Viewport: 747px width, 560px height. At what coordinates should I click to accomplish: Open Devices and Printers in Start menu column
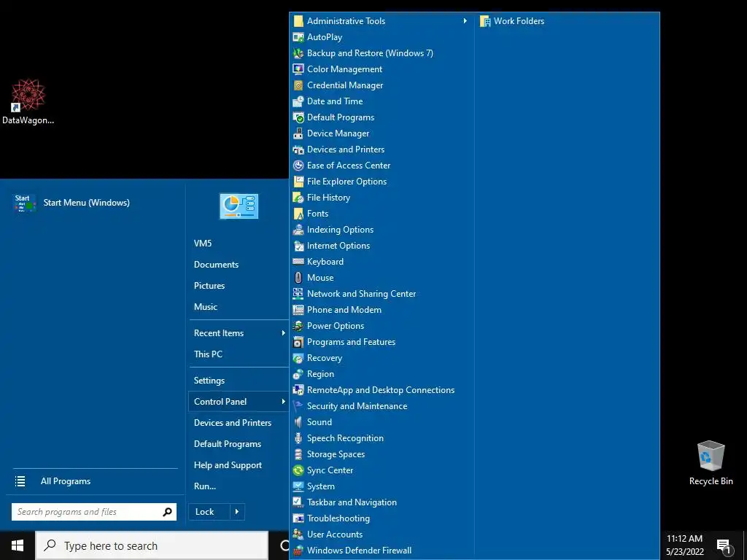[233, 423]
